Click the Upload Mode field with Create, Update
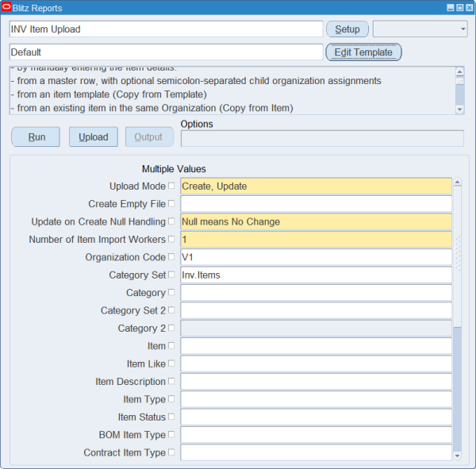Image resolution: width=476 pixels, height=469 pixels. click(316, 186)
